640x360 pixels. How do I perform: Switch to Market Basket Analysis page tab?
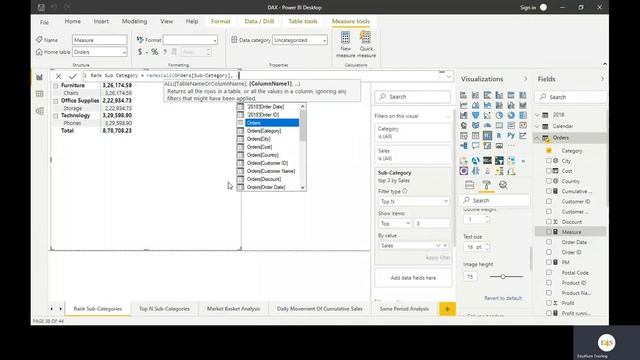[x=233, y=309]
